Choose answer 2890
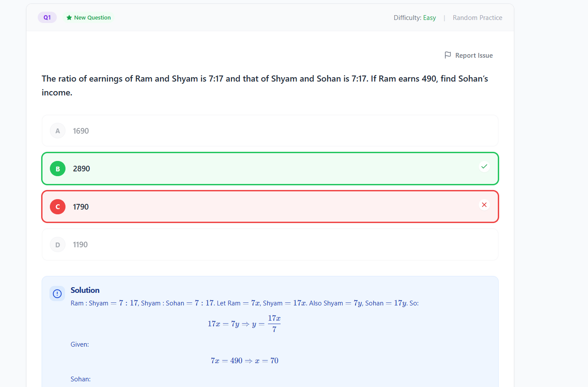 270,169
